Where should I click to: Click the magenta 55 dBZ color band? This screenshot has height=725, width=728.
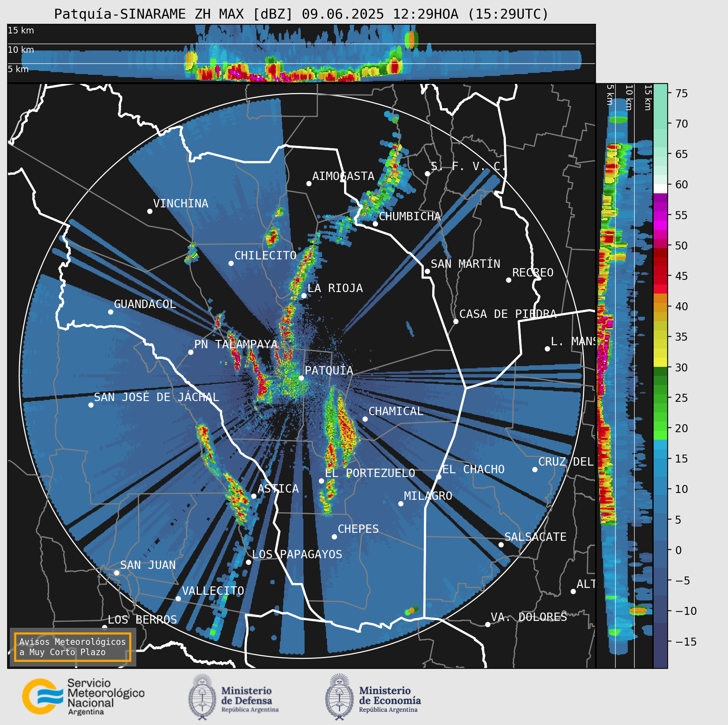[x=660, y=215]
